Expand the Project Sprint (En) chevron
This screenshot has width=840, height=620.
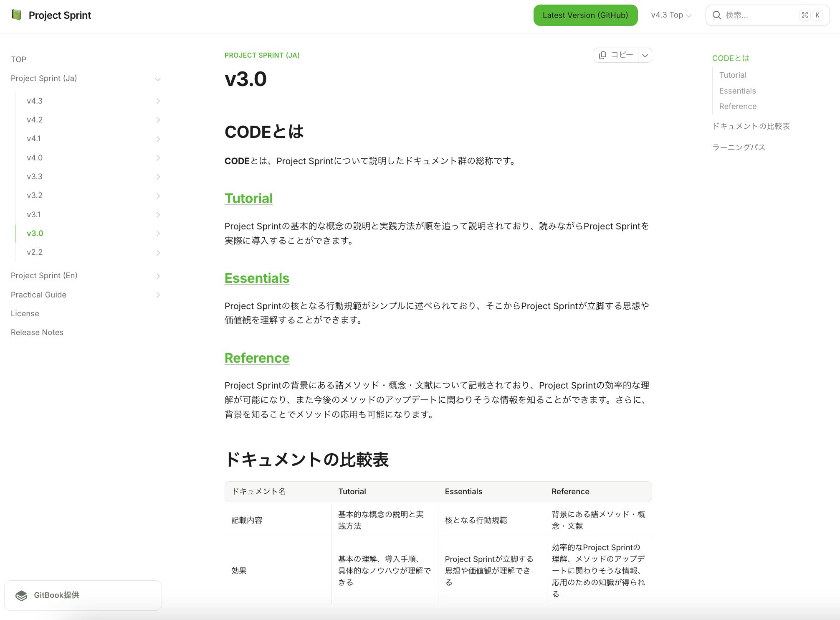pos(158,276)
